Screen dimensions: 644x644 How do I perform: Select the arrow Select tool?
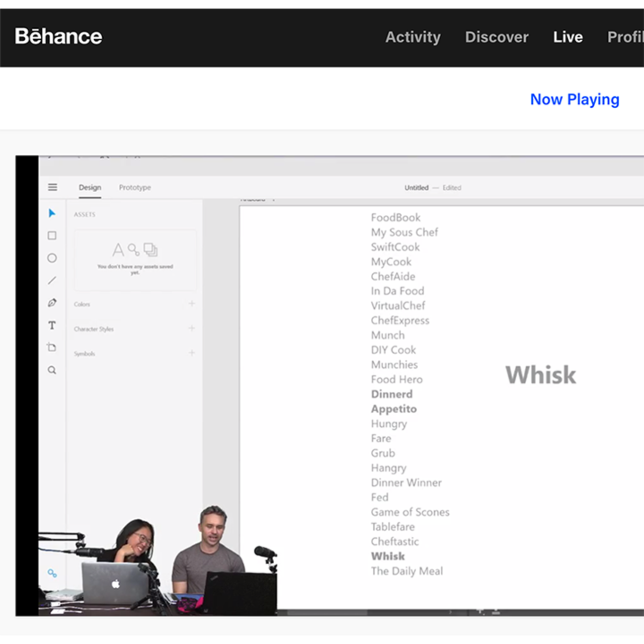(x=52, y=213)
